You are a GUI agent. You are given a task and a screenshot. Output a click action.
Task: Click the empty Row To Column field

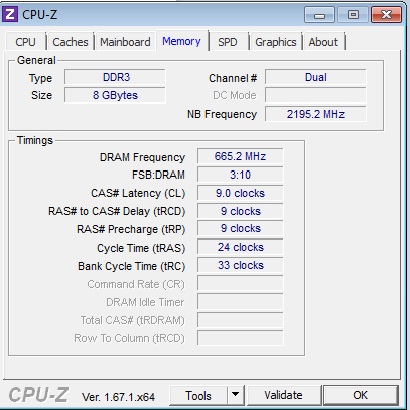pyautogui.click(x=240, y=338)
